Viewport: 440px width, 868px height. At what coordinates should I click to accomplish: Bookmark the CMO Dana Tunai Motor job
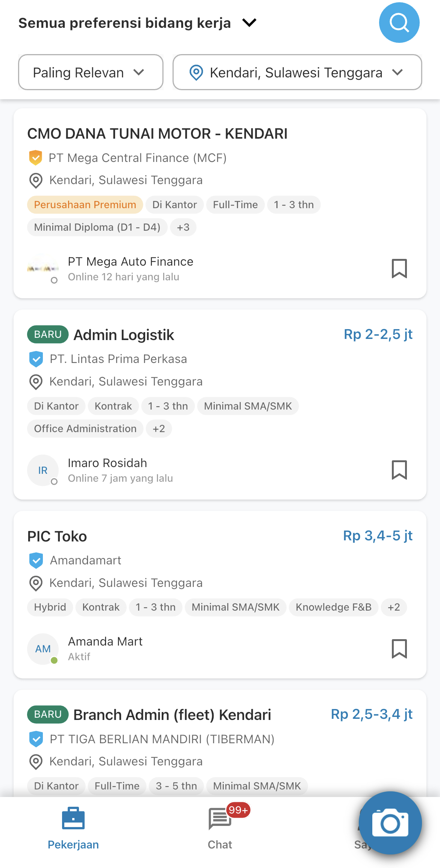[x=399, y=269]
